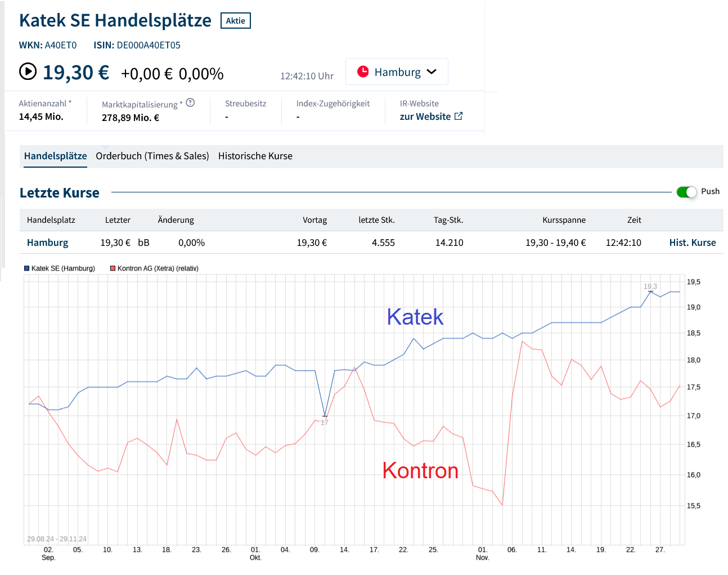Follow the zur Website IR link
This screenshot has width=728, height=575.
(x=425, y=116)
